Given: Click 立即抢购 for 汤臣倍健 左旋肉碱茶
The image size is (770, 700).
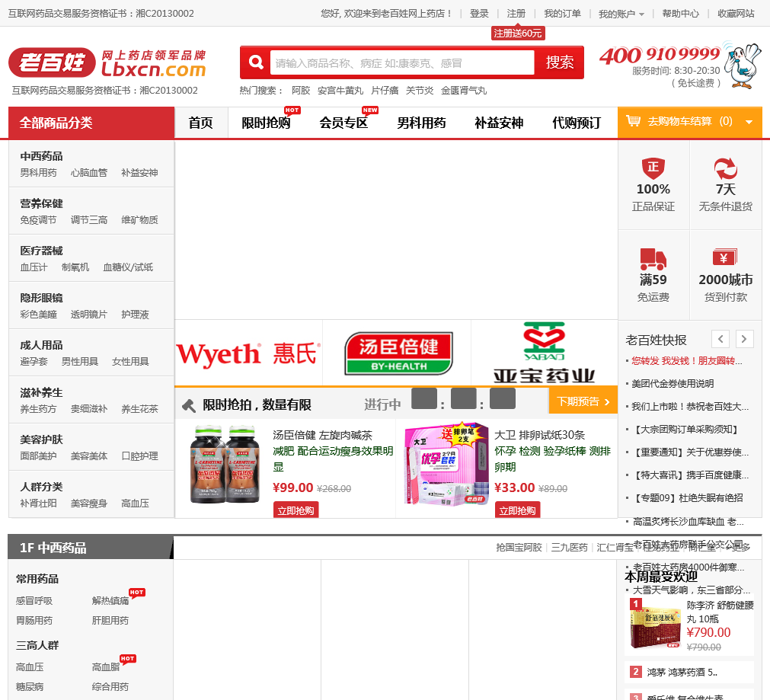Looking at the screenshot, I should pos(296,510).
